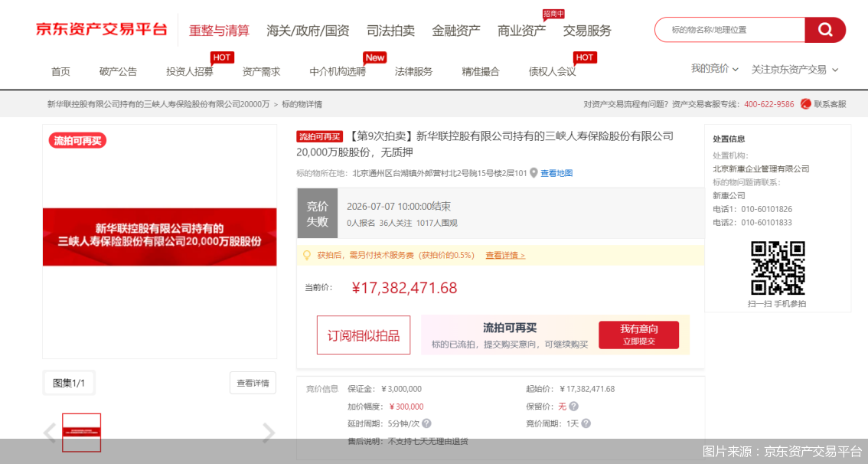Expand the 关注京东资产交易 dropdown
The image size is (868, 464).
tap(795, 70)
